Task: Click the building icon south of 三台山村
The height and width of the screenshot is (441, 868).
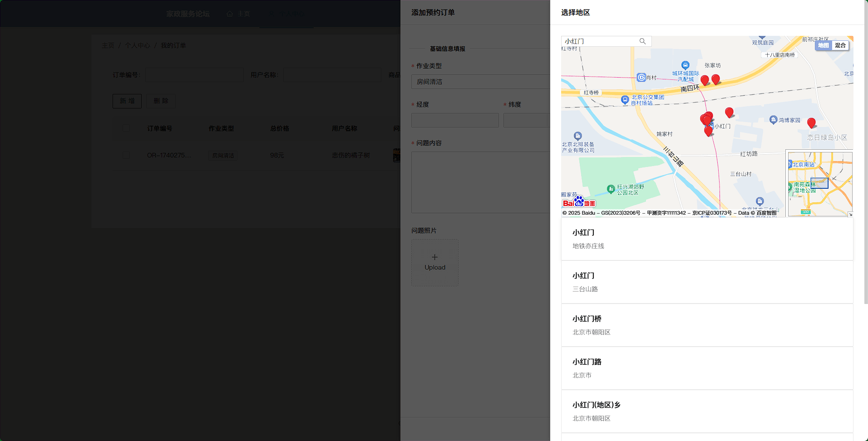Action: (759, 201)
